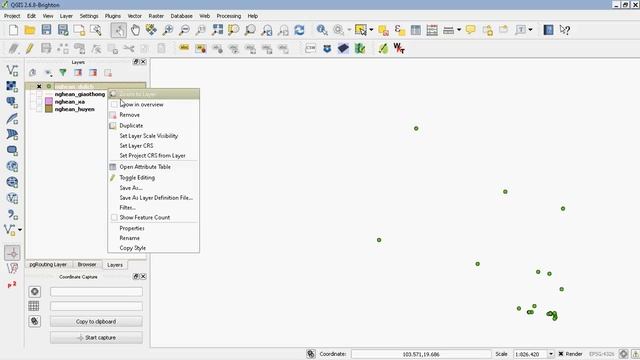Click the What's This help cursor icon
This screenshot has height=360, width=640.
(x=565, y=30)
